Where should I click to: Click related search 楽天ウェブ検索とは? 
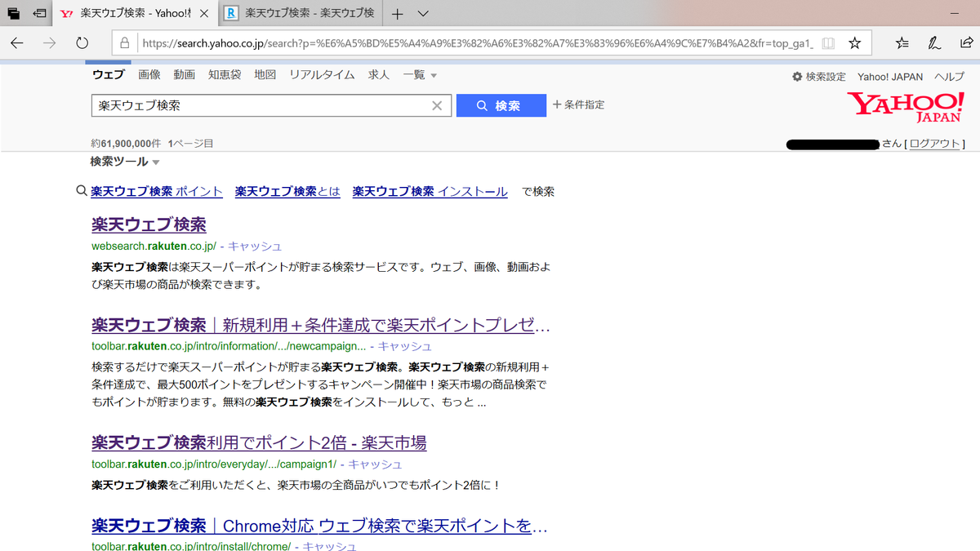287,192
